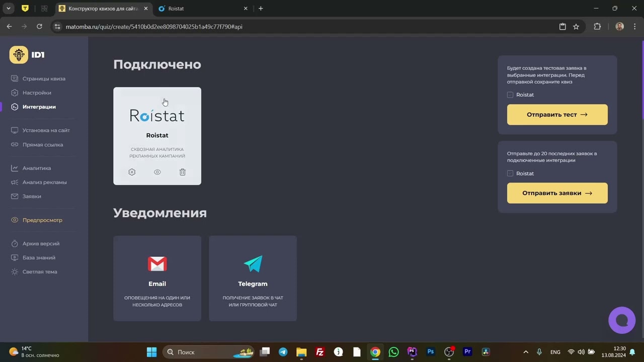Open Chrome profile avatar
This screenshot has height=362, width=644.
620,27
